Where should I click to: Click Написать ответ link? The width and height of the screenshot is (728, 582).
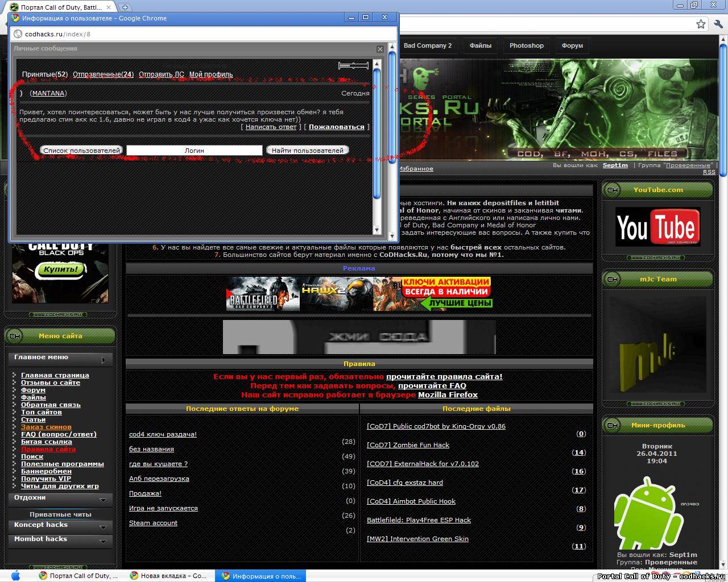coord(271,127)
